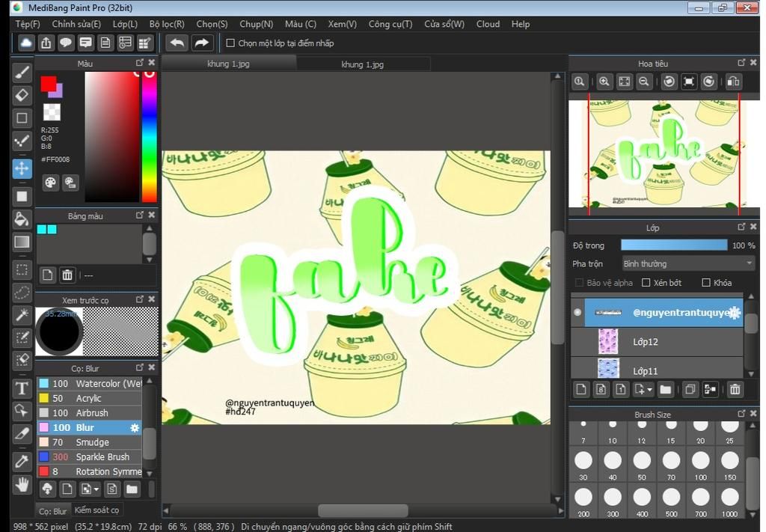Image resolution: width=766 pixels, height=532 pixels.
Task: Select the Airbrush brush
Action: [x=90, y=413]
